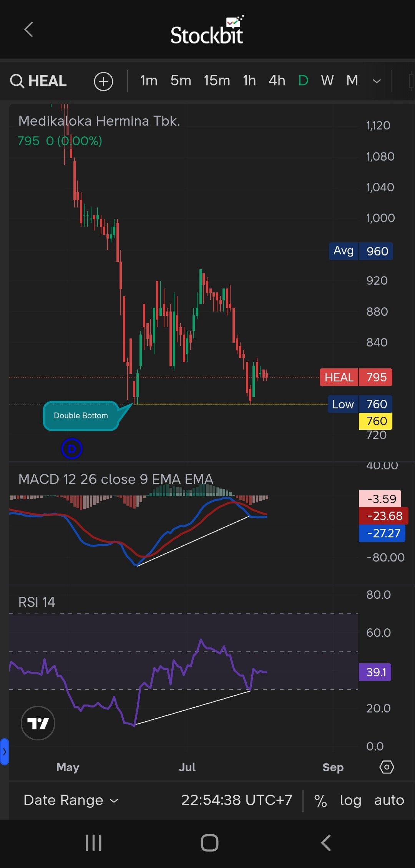This screenshot has height=868, width=415.
Task: Select the 1h timeframe
Action: point(249,81)
